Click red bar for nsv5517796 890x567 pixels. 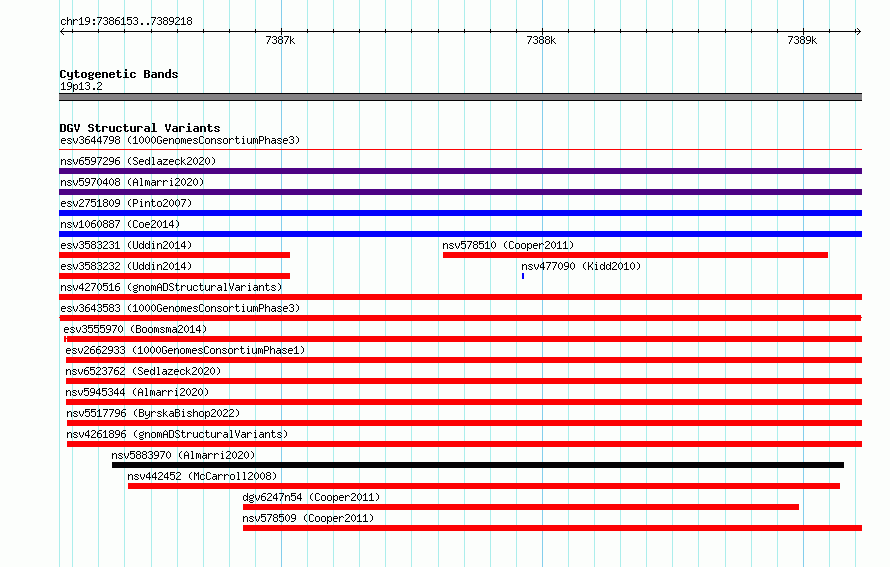(464, 423)
